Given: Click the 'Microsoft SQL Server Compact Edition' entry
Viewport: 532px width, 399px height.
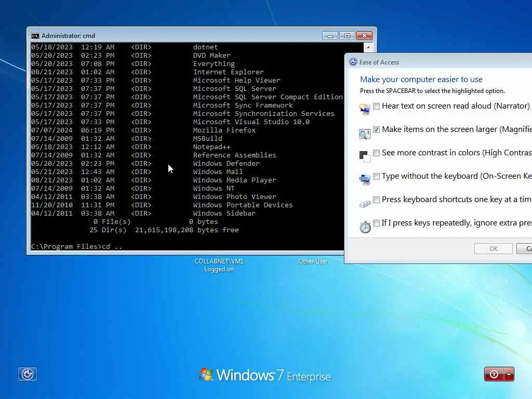Looking at the screenshot, I should pyautogui.click(x=268, y=97).
